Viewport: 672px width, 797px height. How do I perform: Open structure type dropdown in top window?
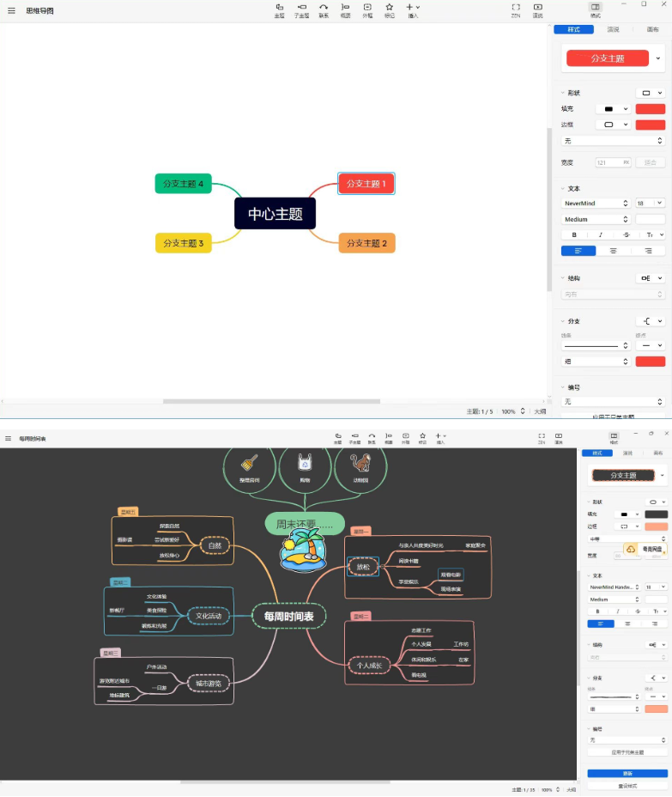[651, 278]
